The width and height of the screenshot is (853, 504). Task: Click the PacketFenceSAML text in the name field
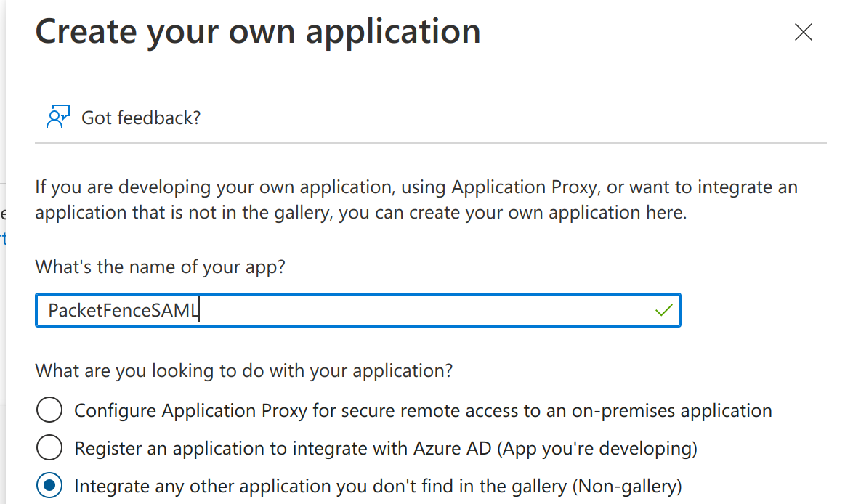pos(124,311)
